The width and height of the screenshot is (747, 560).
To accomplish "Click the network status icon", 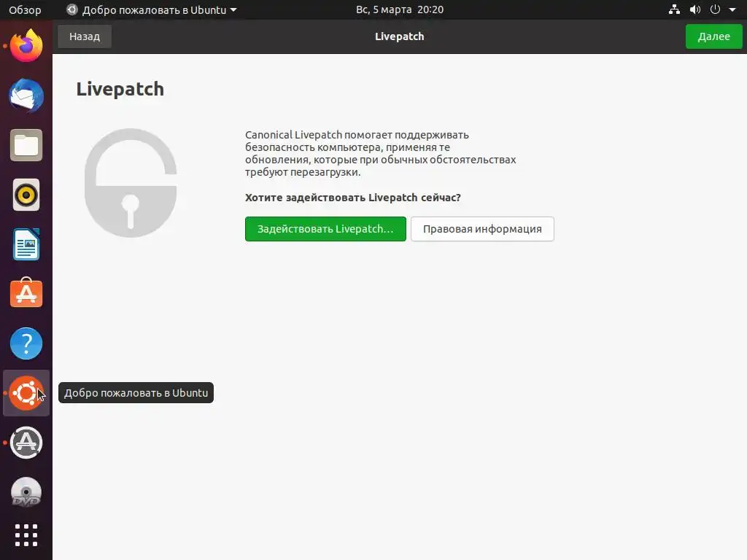I will tap(674, 9).
